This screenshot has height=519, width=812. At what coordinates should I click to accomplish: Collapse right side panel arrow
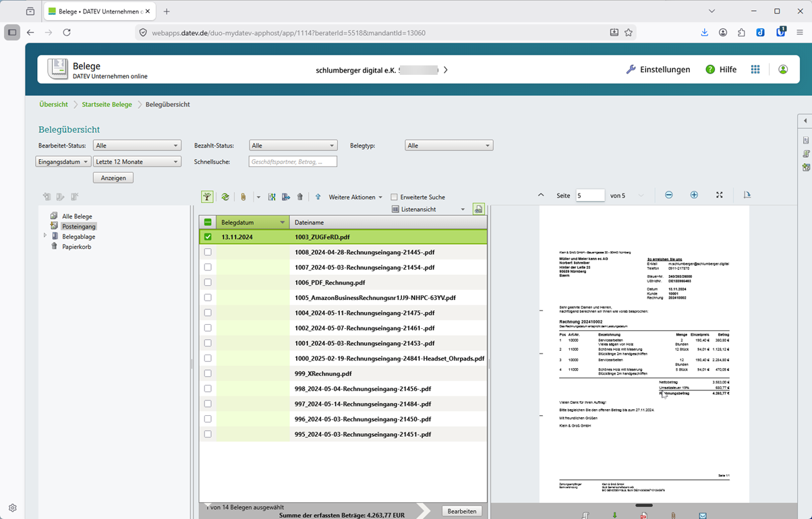(x=805, y=121)
